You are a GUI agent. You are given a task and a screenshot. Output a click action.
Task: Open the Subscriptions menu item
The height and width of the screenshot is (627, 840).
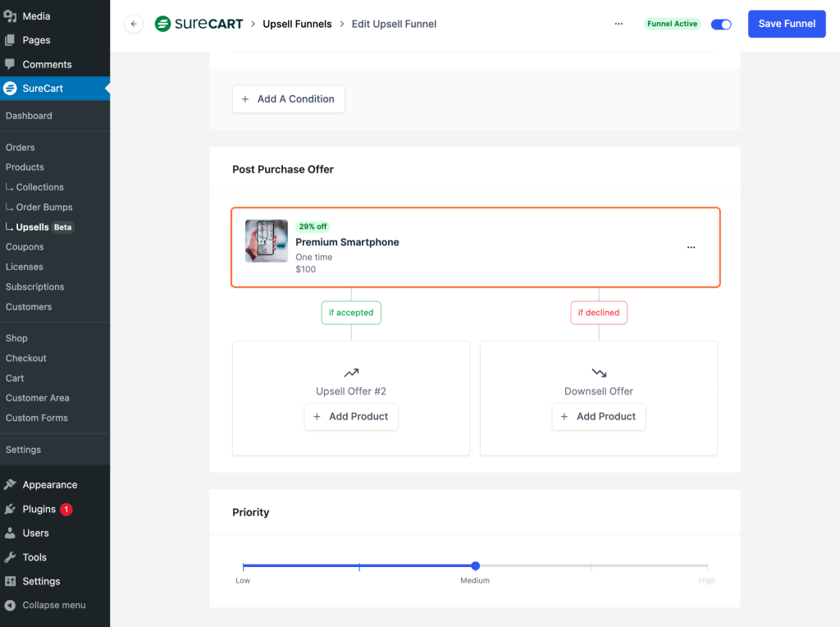[x=34, y=287]
